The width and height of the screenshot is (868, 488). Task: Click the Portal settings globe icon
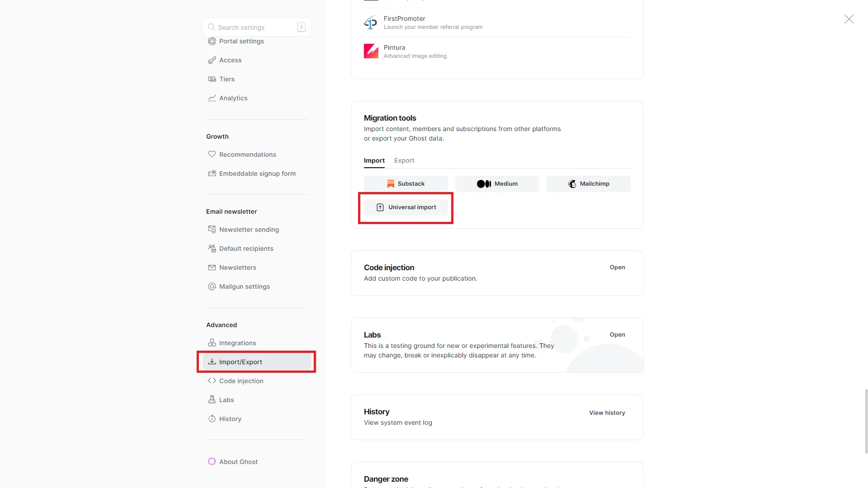212,41
